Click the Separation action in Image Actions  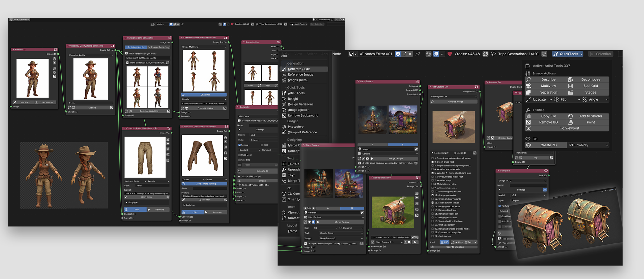pyautogui.click(x=546, y=92)
